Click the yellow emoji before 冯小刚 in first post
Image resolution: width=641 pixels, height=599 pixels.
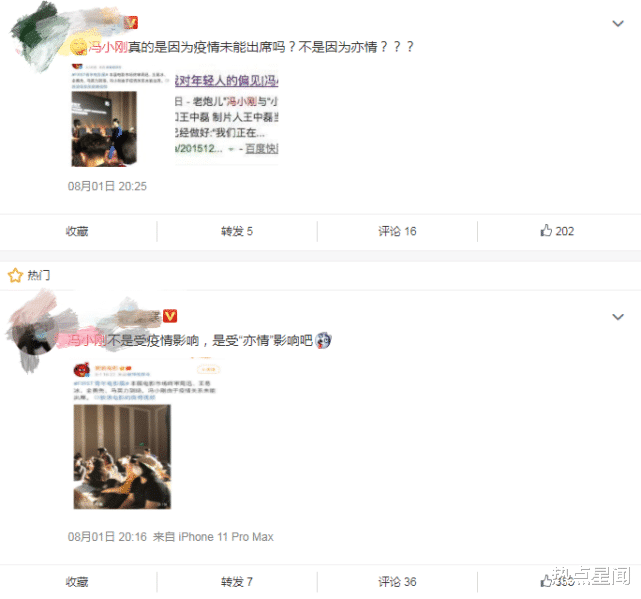[x=78, y=47]
